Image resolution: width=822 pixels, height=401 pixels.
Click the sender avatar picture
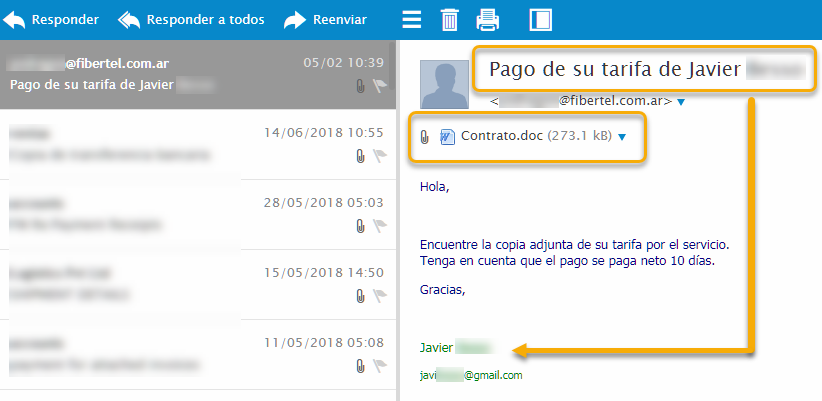(445, 84)
